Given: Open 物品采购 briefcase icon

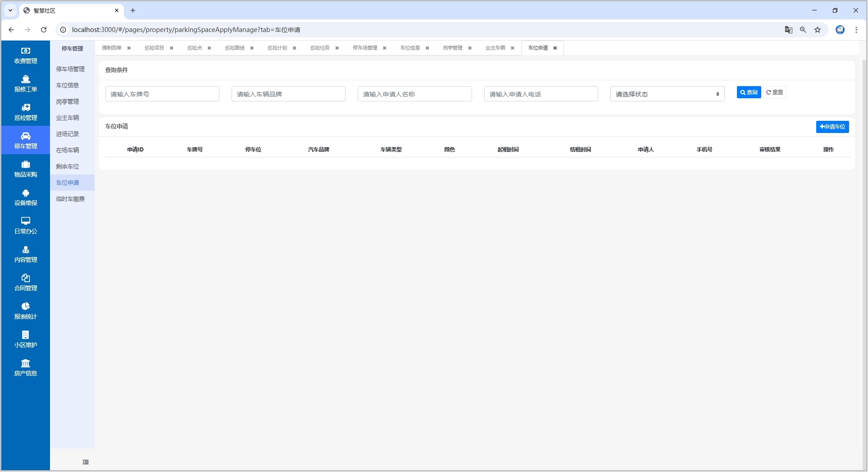Looking at the screenshot, I should click(26, 165).
